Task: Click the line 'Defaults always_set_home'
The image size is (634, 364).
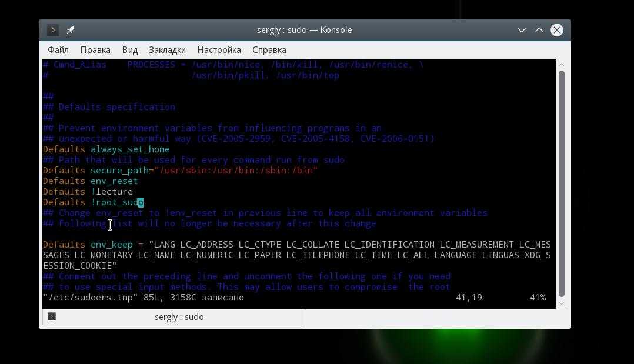Action: 106,149
